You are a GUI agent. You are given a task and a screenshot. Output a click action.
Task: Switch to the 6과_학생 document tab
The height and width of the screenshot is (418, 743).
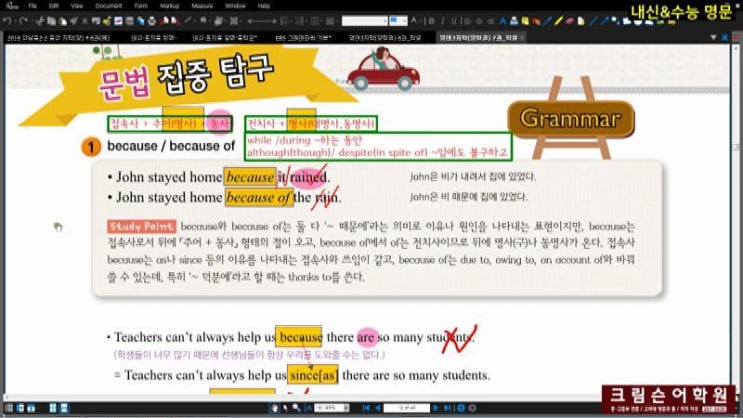[x=385, y=37]
